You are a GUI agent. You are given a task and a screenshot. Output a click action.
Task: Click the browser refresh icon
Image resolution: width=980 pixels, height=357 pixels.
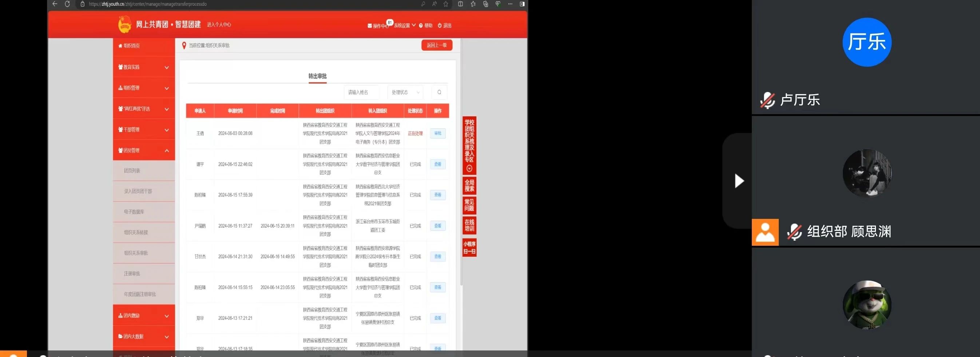67,4
